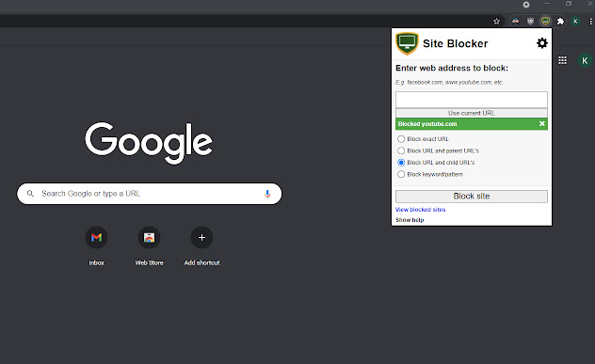Select Block URL and child URL's
The image size is (595, 364).
(401, 163)
